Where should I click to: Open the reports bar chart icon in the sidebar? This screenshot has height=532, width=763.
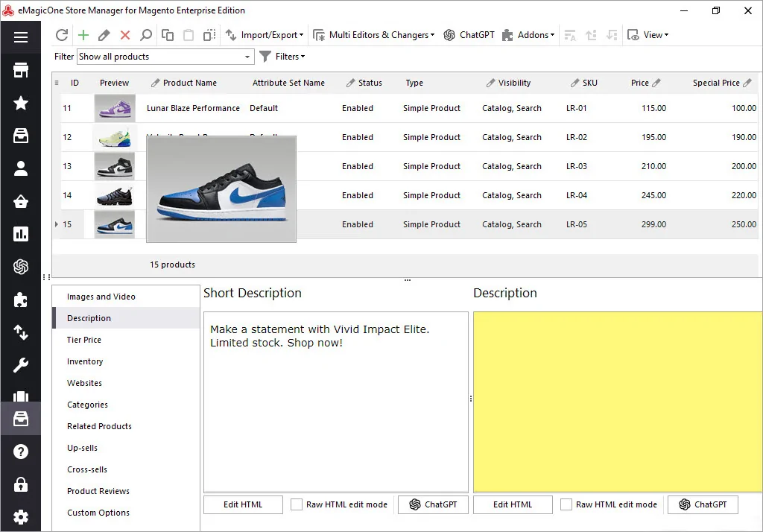(x=20, y=234)
